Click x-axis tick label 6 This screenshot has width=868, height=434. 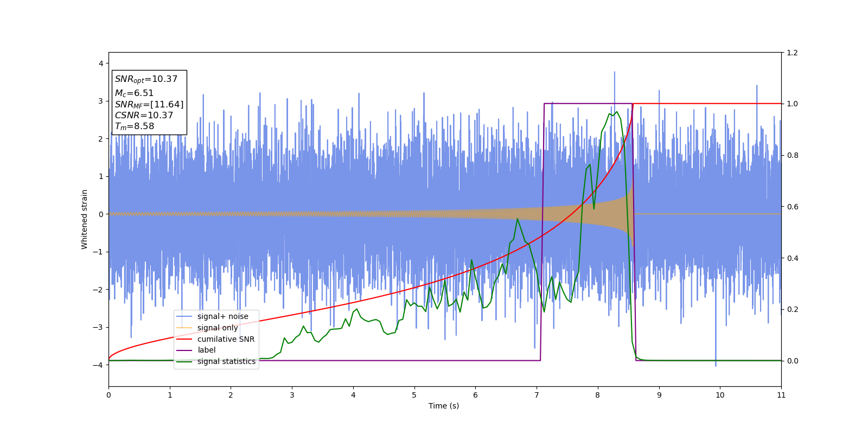point(475,395)
